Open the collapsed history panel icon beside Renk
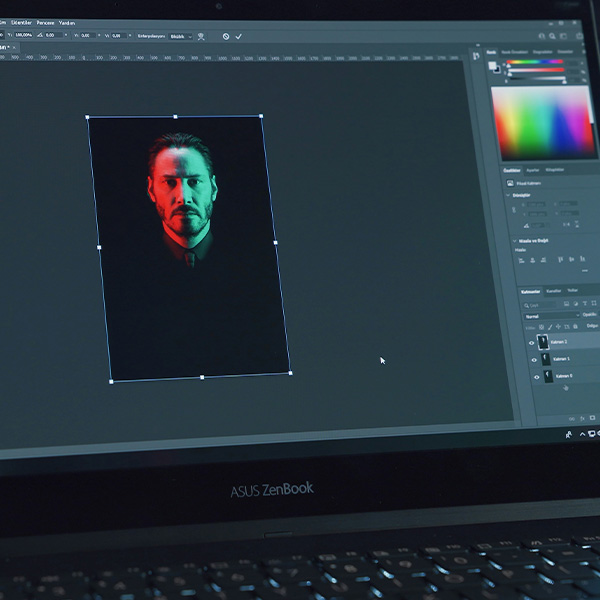 (476, 56)
